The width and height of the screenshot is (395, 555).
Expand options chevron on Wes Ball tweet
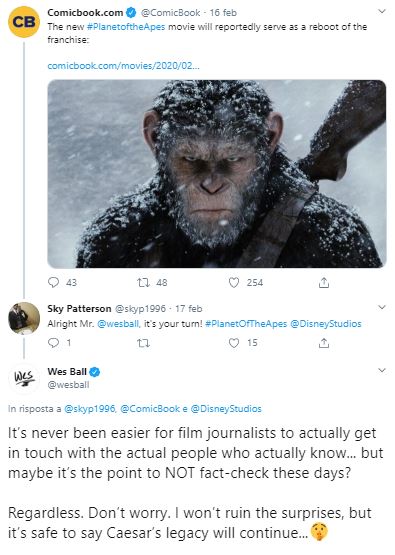point(382,370)
